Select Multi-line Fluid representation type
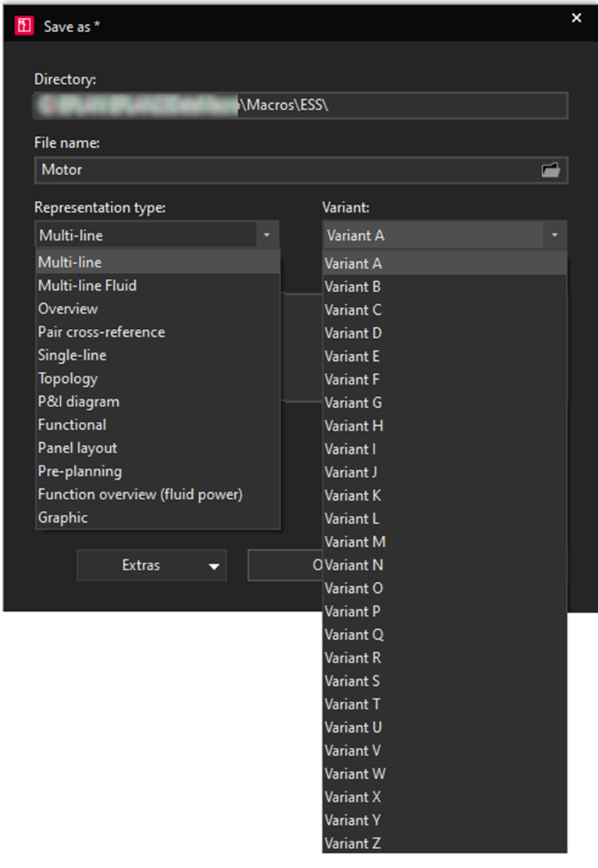Image resolution: width=598 pixels, height=868 pixels. pyautogui.click(x=87, y=286)
